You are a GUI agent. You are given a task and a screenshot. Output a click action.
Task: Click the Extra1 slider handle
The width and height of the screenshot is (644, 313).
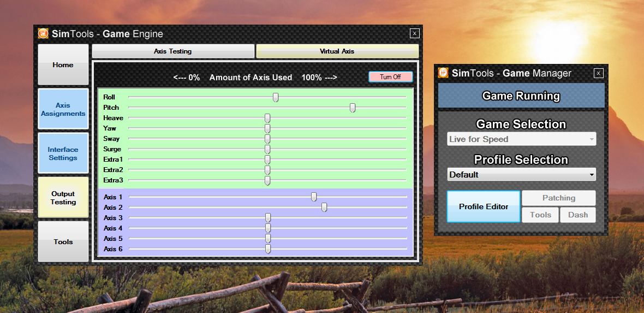tap(267, 160)
